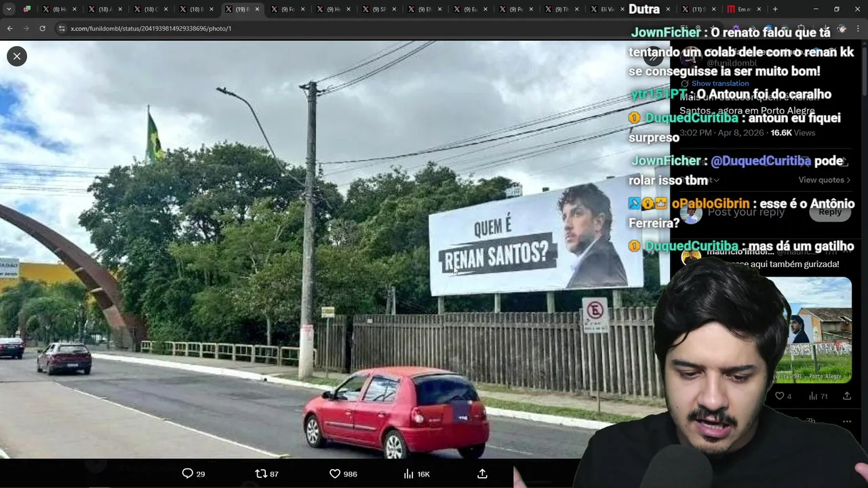Go back with the browser back arrow
868x488 pixels.
coord(9,28)
